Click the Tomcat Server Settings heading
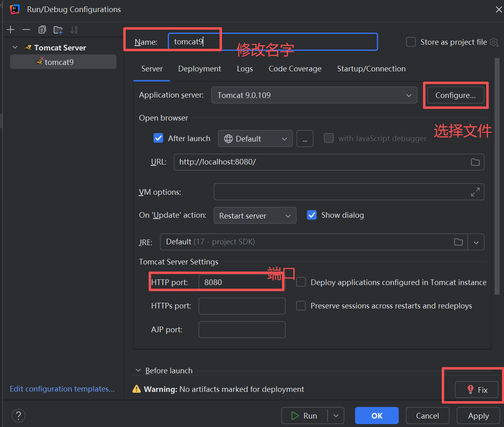The width and height of the screenshot is (504, 427). [178, 262]
